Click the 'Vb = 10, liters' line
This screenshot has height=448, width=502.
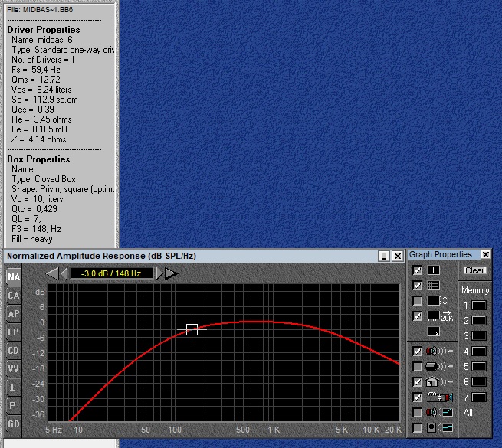[x=38, y=199]
